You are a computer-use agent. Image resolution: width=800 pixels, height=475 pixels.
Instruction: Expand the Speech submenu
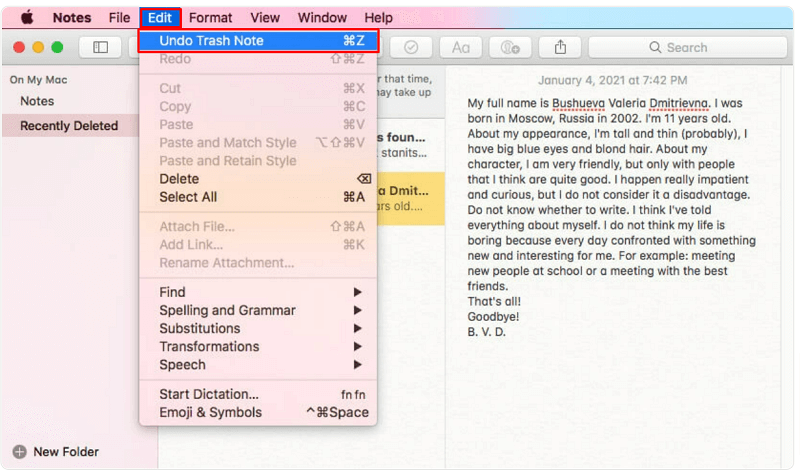[x=258, y=365]
